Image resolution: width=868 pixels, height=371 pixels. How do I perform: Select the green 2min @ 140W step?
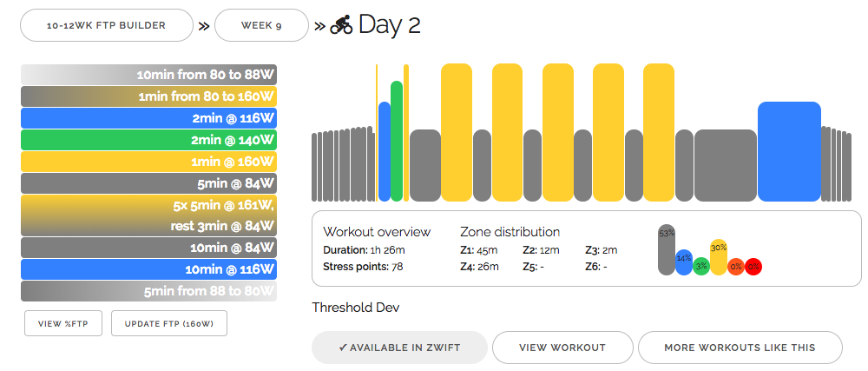tap(148, 139)
